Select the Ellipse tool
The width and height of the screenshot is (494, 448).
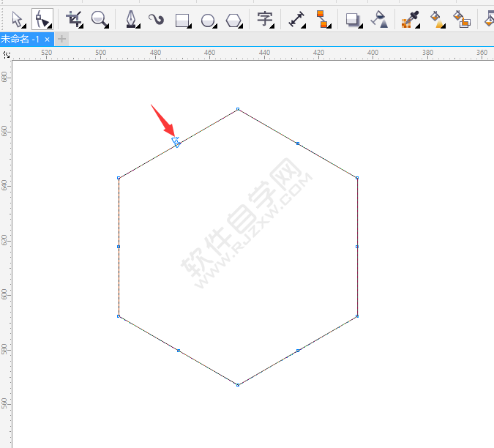tap(209, 20)
